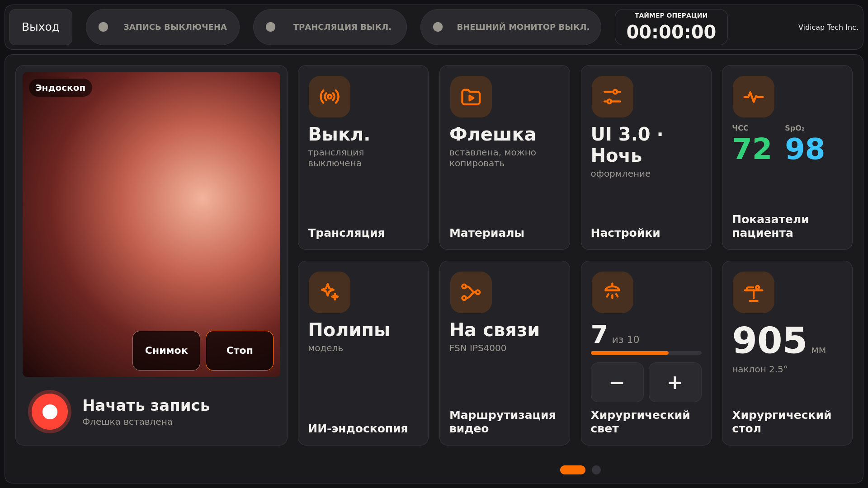The width and height of the screenshot is (868, 488).
Task: Click the SpO₂ label
Action: pyautogui.click(x=795, y=128)
